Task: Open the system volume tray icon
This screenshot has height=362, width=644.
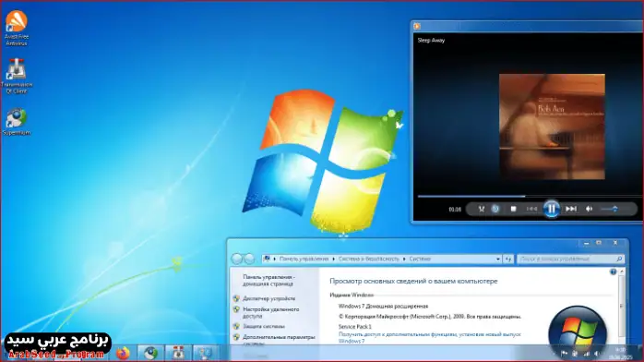Action: click(x=596, y=354)
